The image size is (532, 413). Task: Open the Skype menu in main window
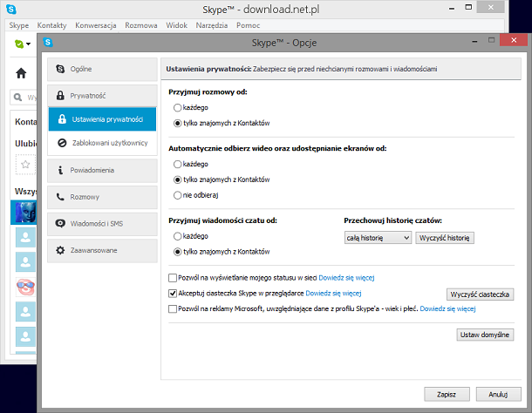click(x=19, y=25)
